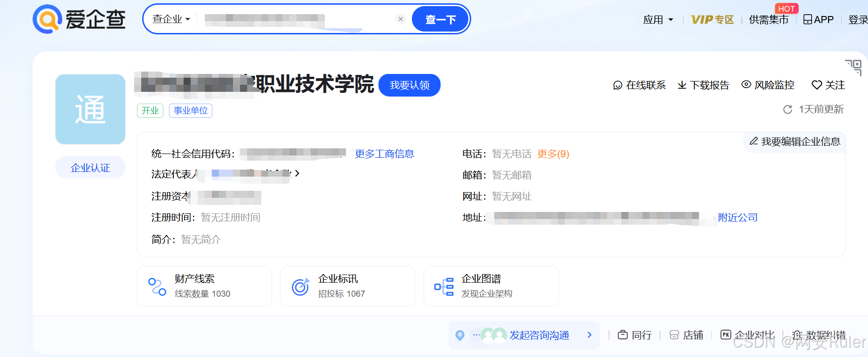Click the lightbulb icon in consultation bar
This screenshot has width=868, height=357.
(460, 335)
